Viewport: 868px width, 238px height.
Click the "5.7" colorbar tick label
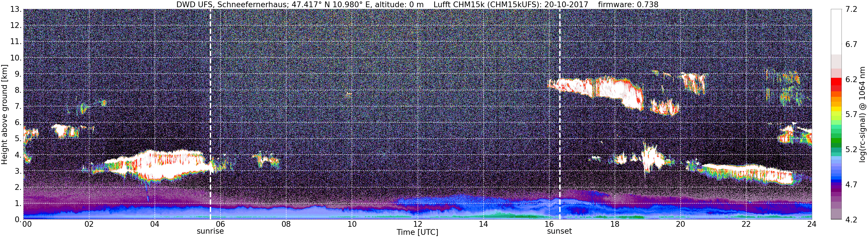tap(852, 115)
